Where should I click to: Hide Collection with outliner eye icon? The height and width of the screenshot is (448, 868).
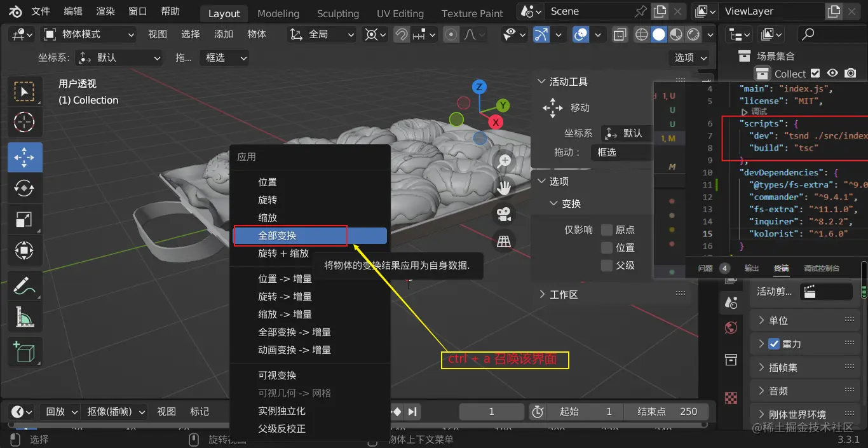(x=832, y=74)
